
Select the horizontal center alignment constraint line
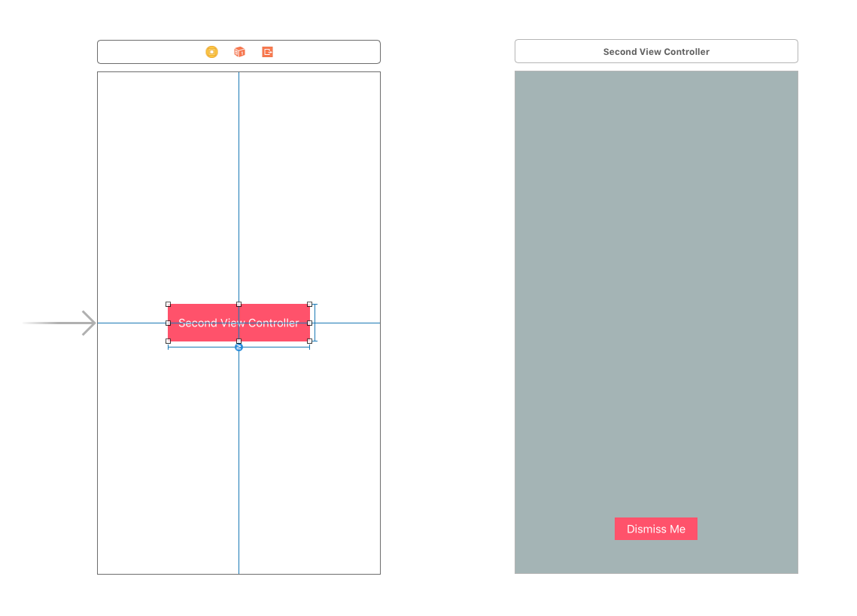(346, 323)
